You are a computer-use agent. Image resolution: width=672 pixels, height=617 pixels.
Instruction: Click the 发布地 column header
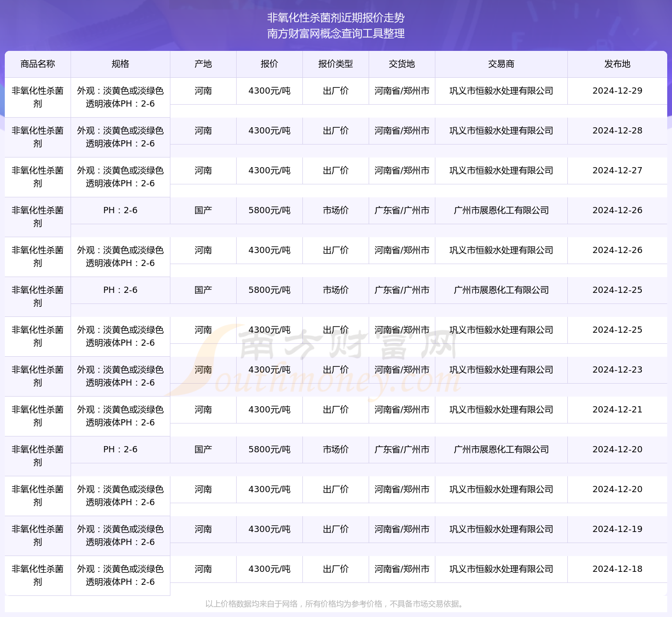pos(617,64)
